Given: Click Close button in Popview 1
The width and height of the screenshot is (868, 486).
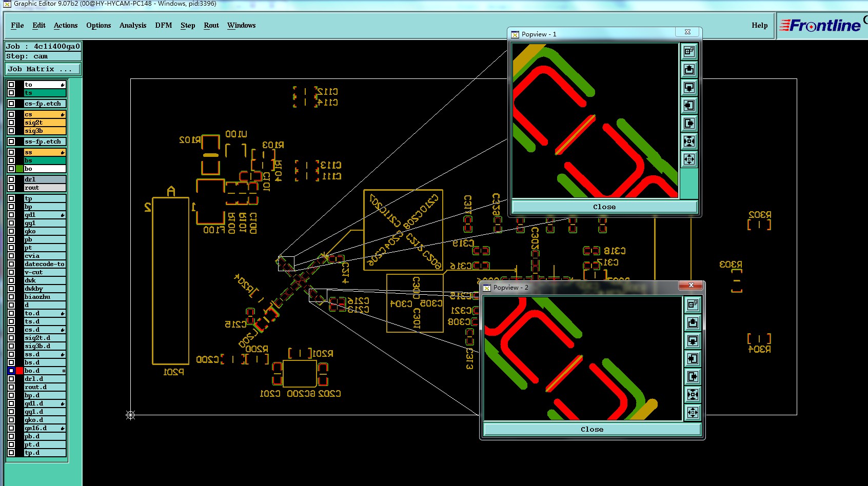Looking at the screenshot, I should pyautogui.click(x=604, y=207).
